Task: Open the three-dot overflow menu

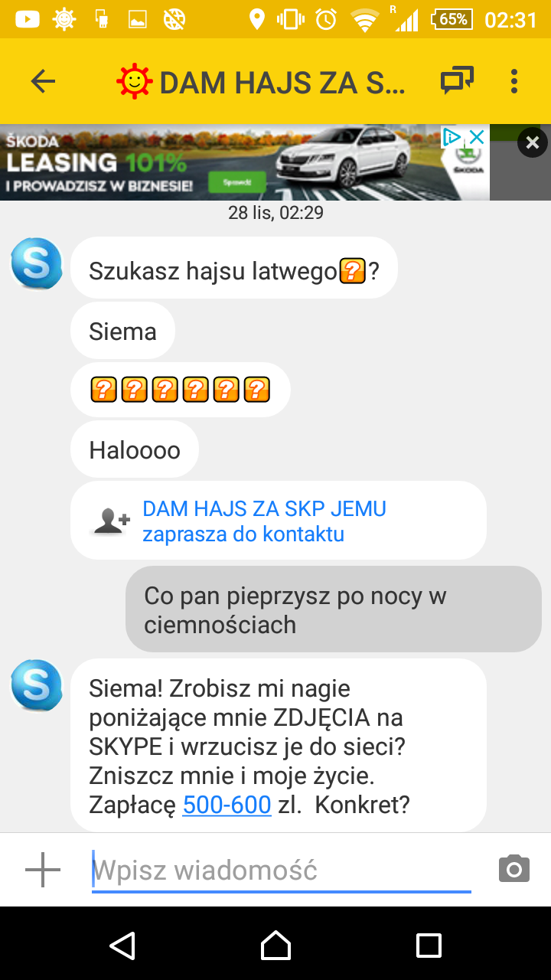Action: (514, 81)
